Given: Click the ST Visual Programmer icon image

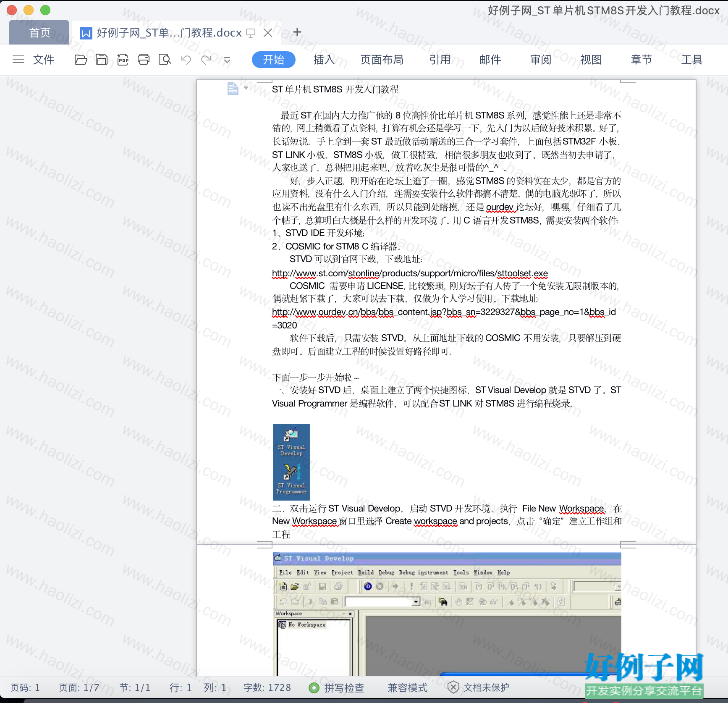Looking at the screenshot, I should [x=291, y=480].
